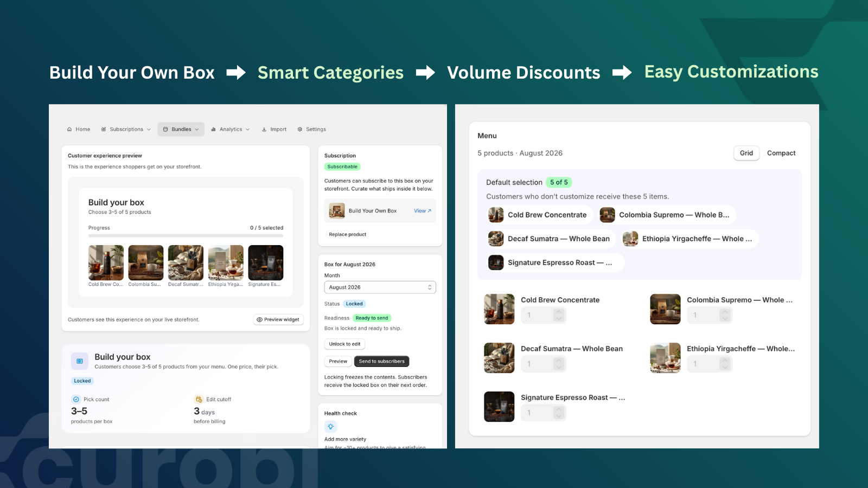868x488 pixels.
Task: Open Settings from the top navigation
Action: click(312, 130)
